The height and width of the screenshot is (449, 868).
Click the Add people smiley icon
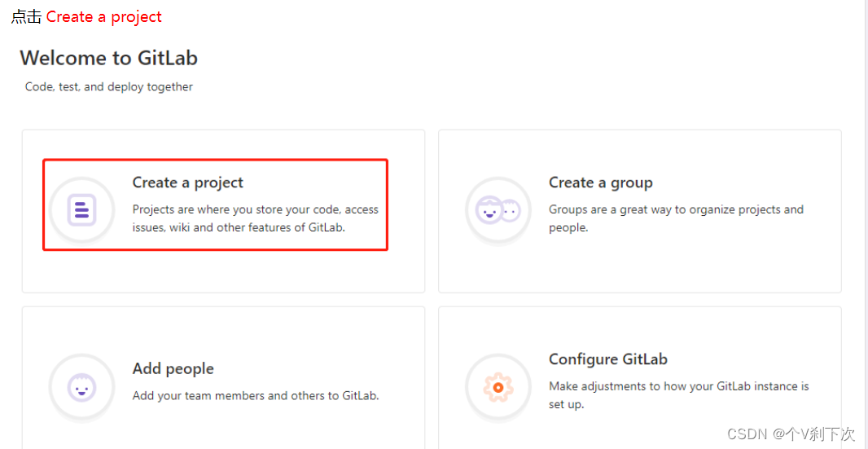pos(82,387)
